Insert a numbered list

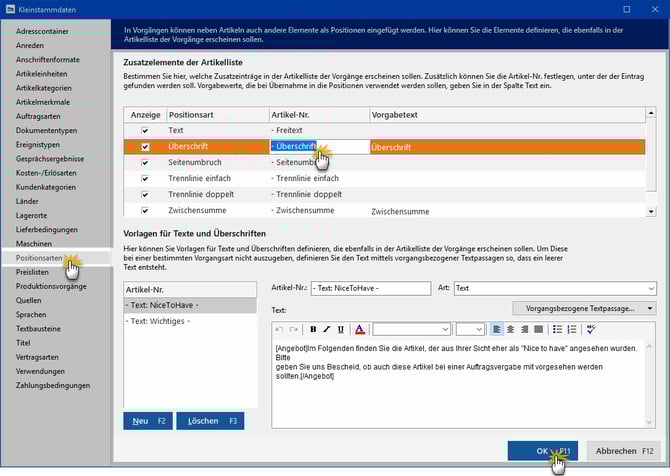click(x=572, y=329)
